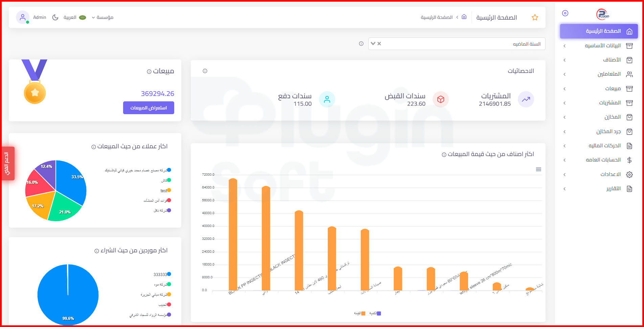Click the 21.0% green pie slice
The height and width of the screenshot is (327, 644).
pyautogui.click(x=64, y=207)
